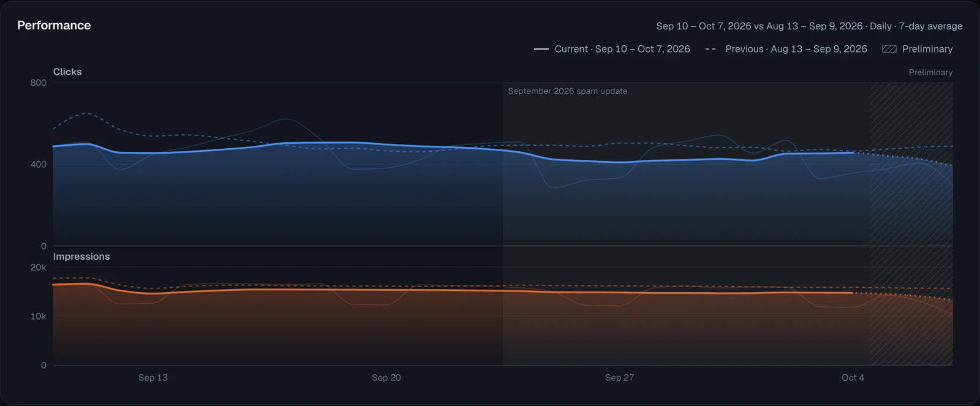Click the Performance panel title
Image resolution: width=980 pixels, height=406 pixels.
click(x=54, y=25)
